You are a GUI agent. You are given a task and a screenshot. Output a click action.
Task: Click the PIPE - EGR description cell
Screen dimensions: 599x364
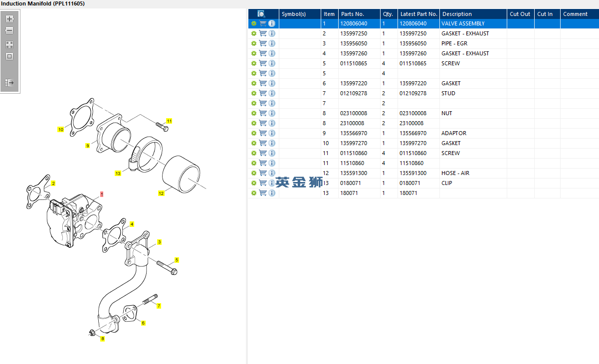(x=473, y=43)
